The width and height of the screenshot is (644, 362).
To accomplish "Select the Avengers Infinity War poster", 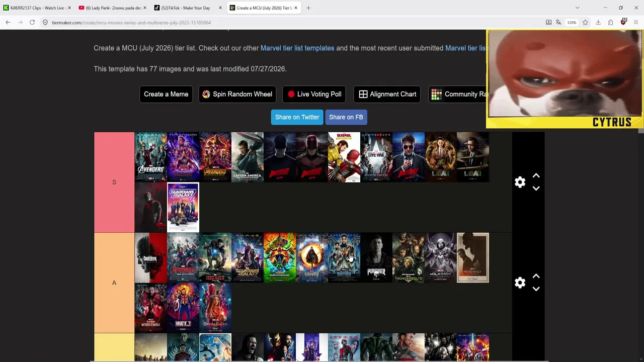I will (x=215, y=157).
